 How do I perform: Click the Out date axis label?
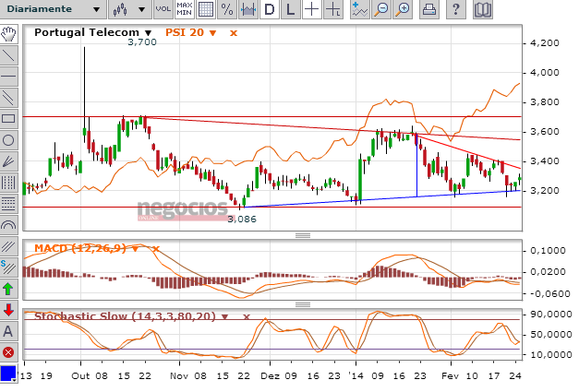(x=80, y=376)
